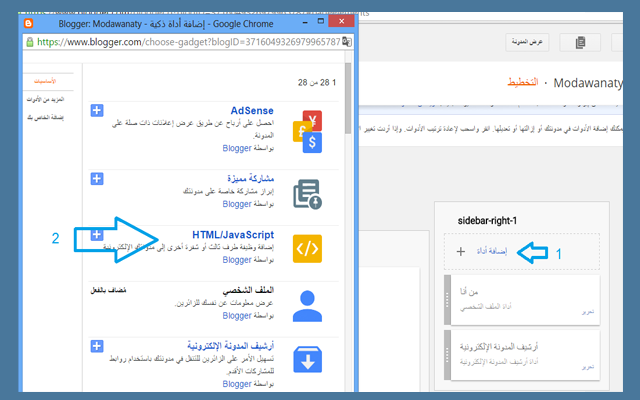Image resolution: width=640 pixels, height=400 pixels.
Task: Click the green padlock in address bar
Action: pos(29,42)
